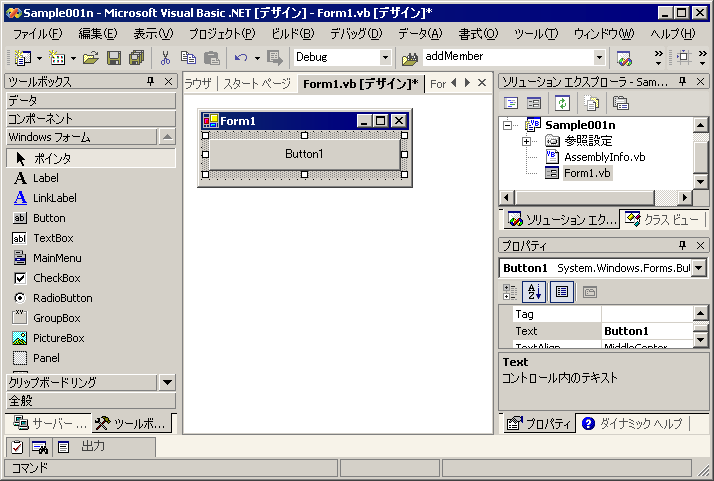Click the disabled Property Pages icon
This screenshot has width=714, height=481.
coord(590,292)
